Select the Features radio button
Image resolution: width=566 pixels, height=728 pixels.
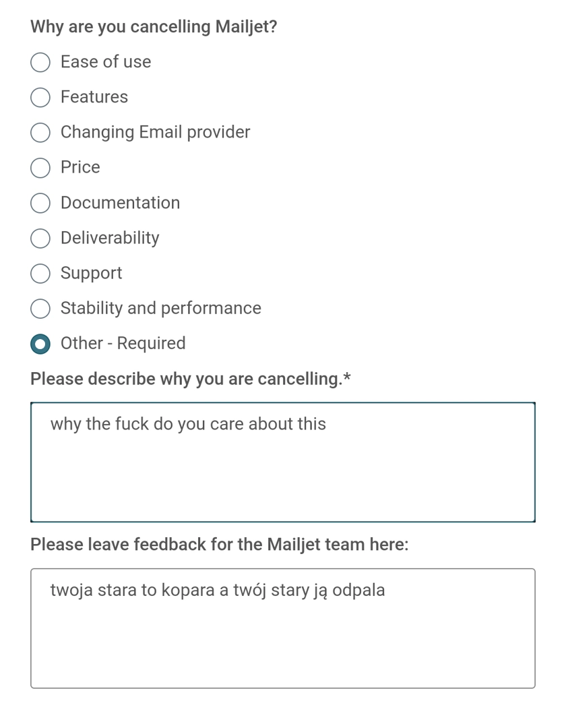click(x=40, y=98)
